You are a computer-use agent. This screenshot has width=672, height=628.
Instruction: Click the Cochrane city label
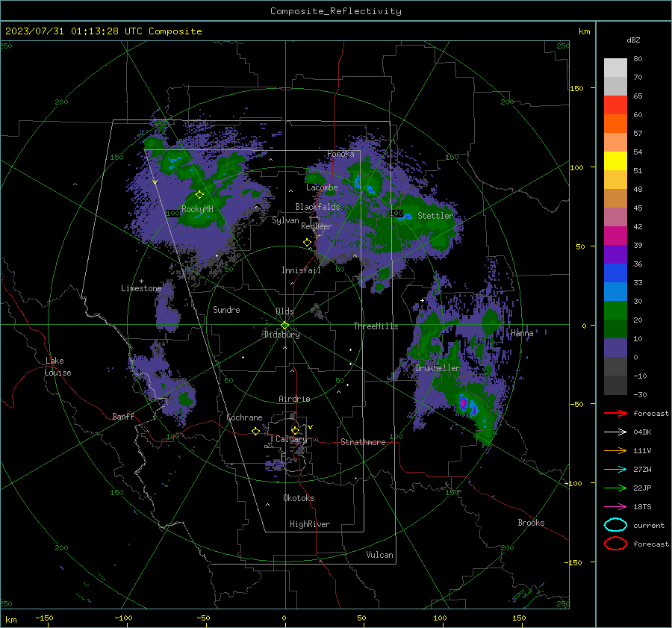244,417
